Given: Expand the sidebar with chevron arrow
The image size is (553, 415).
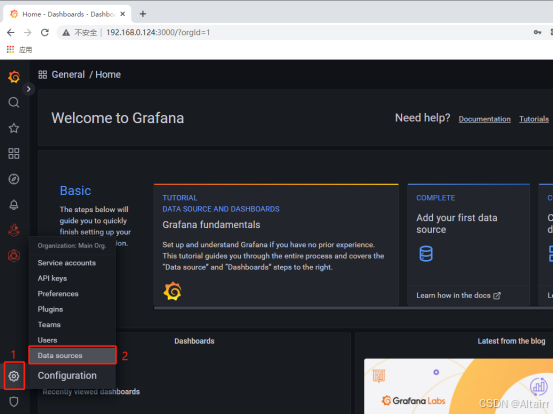Looking at the screenshot, I should click(x=29, y=89).
